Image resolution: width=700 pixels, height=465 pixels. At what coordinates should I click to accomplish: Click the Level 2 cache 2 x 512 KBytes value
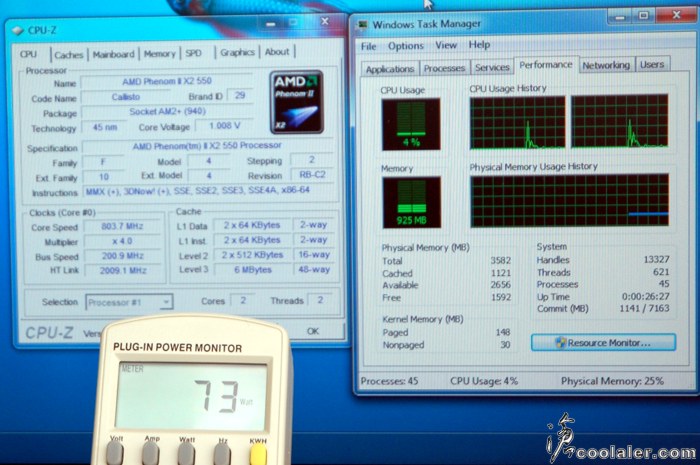click(x=252, y=255)
